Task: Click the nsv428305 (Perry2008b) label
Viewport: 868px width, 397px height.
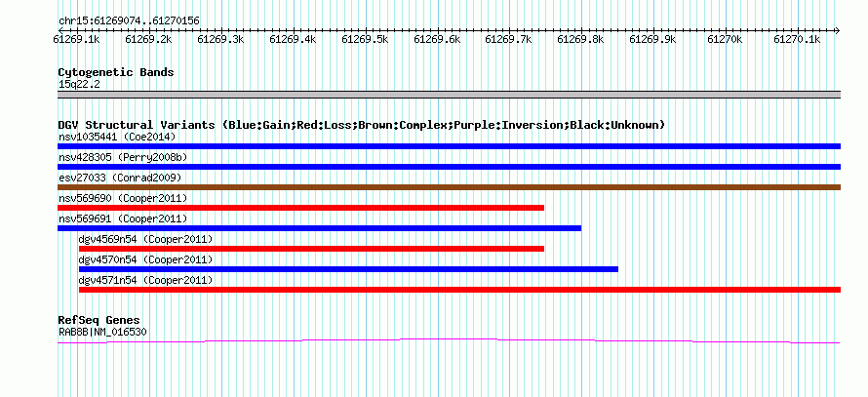Action: pyautogui.click(x=123, y=157)
